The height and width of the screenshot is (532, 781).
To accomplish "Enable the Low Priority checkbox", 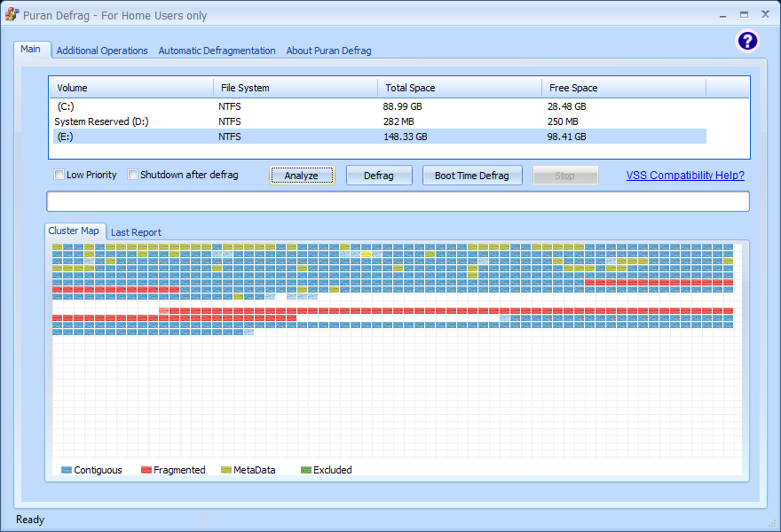I will click(x=59, y=175).
